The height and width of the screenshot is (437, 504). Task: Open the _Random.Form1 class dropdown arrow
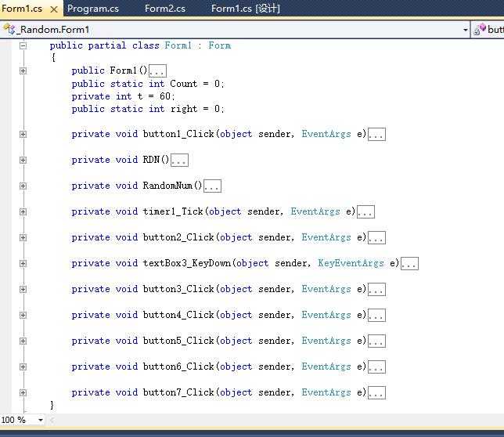[465, 30]
